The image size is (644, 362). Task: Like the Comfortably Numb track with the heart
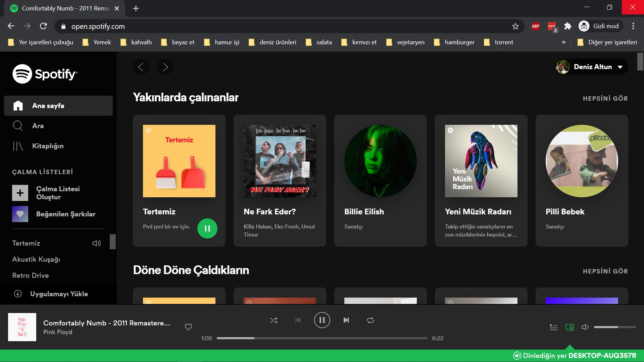point(189,327)
